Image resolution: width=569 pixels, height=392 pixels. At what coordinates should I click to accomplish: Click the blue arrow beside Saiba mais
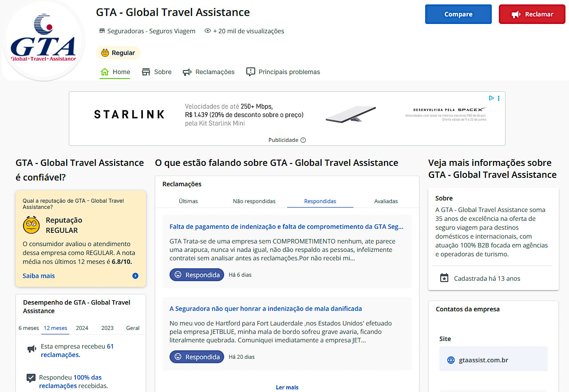pyautogui.click(x=135, y=276)
